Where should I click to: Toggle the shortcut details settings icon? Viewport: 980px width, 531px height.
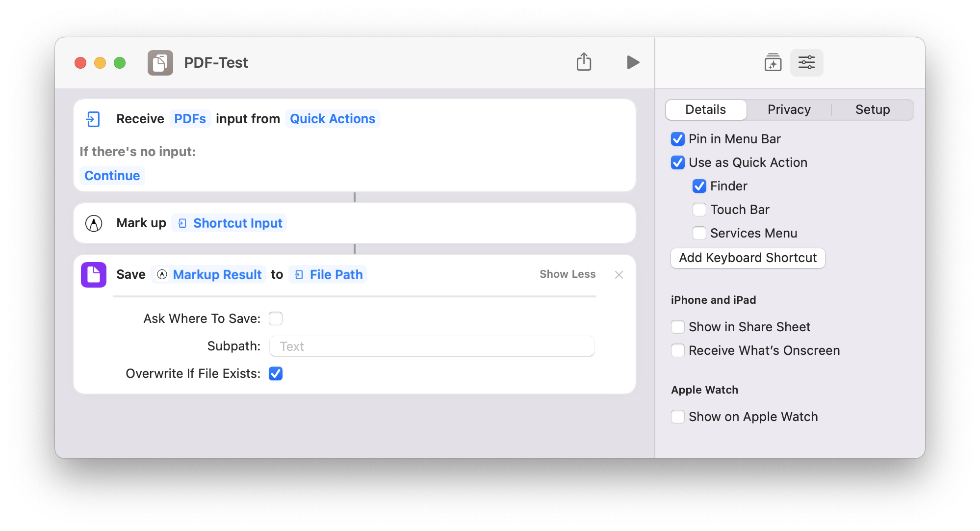806,62
